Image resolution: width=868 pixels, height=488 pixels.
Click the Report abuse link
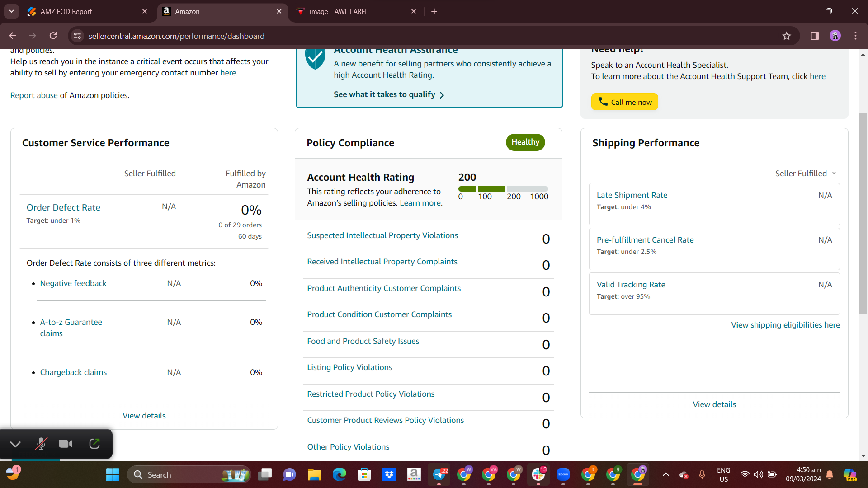[x=34, y=95]
